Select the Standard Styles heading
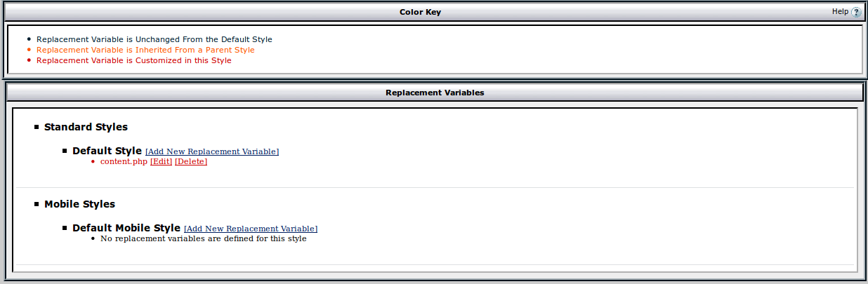The image size is (868, 284). click(x=86, y=127)
